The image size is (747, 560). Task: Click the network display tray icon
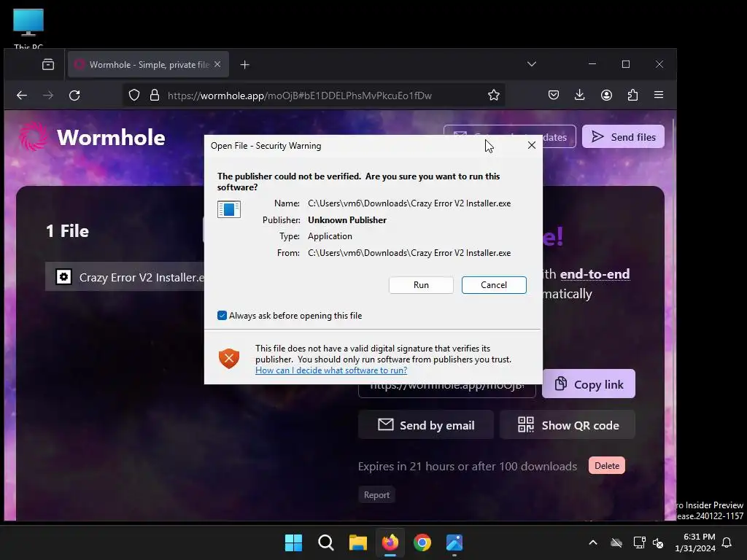639,542
